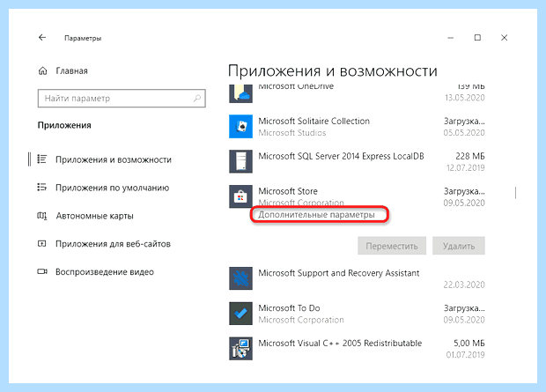Open Дополнительные параметры link for Microsoft Store
The height and width of the screenshot is (392, 546).
pos(316,215)
